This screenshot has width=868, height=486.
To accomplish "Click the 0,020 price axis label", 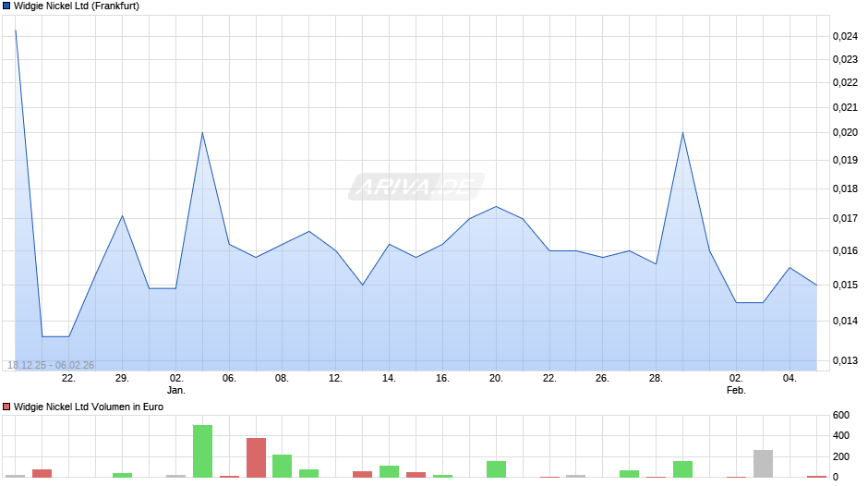I will (845, 132).
